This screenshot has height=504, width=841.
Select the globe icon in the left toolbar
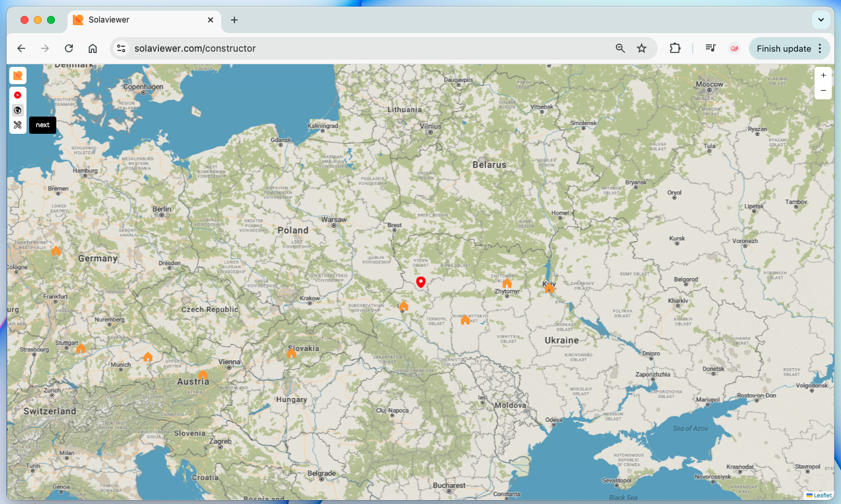pyautogui.click(x=18, y=110)
